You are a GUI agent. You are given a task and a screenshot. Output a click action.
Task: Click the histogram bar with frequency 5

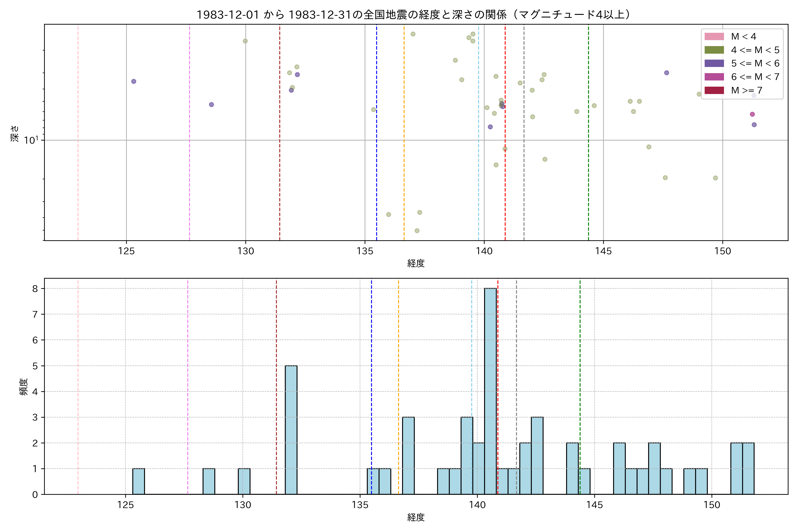pyautogui.click(x=291, y=430)
